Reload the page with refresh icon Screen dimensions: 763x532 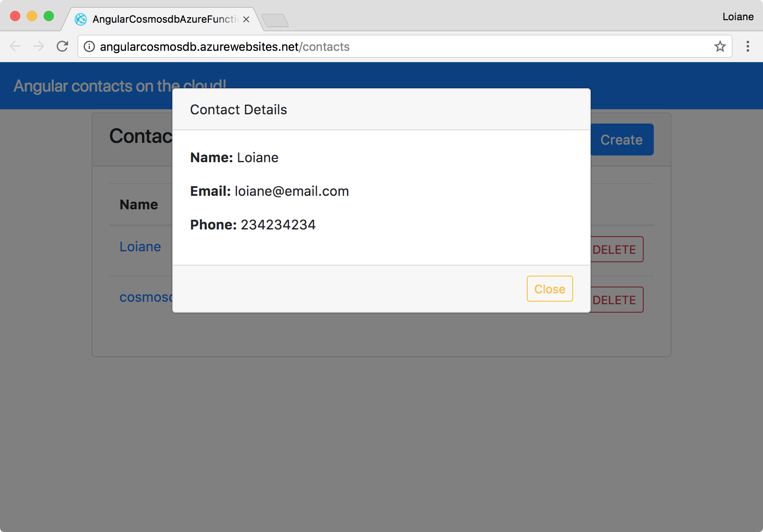click(62, 46)
